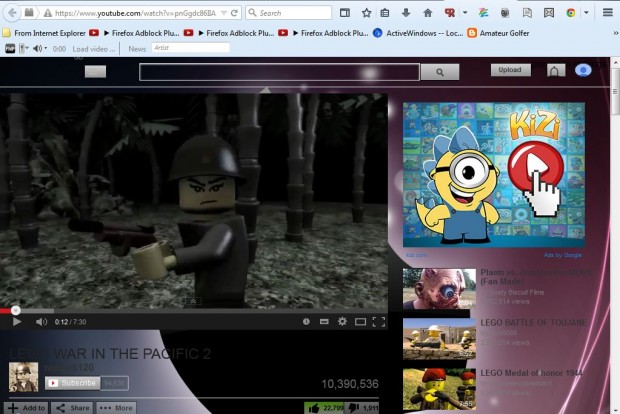Enter fullscreen with the player icon
Viewport: 620px width, 414px height.
tap(379, 322)
